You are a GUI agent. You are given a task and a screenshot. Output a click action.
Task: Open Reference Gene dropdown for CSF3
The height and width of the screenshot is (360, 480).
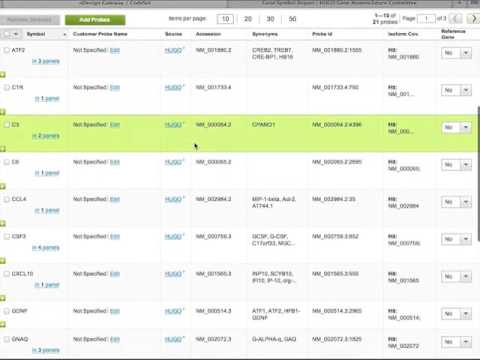pos(456,239)
